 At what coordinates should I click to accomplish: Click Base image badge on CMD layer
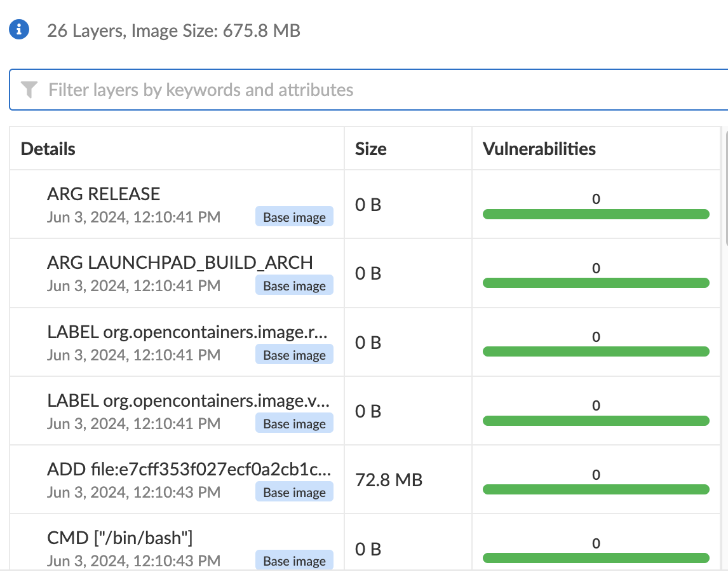(x=294, y=561)
